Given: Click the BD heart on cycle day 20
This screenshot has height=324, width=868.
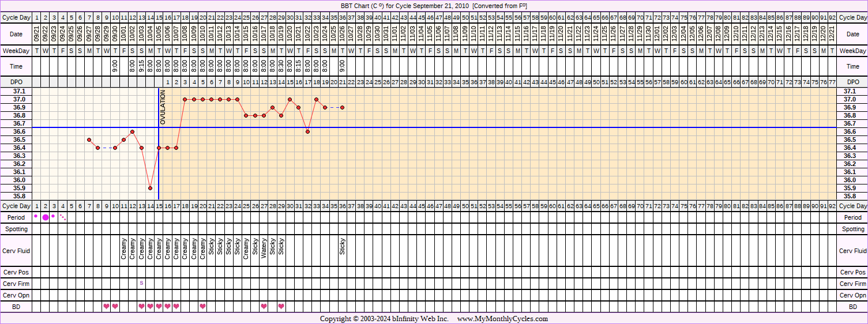Looking at the screenshot, I should 202,306.
